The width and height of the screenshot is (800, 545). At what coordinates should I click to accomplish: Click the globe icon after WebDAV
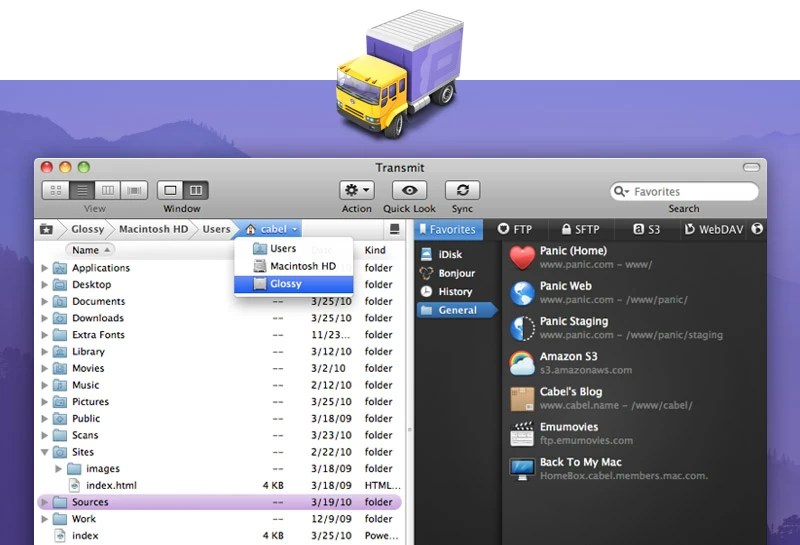click(x=757, y=229)
